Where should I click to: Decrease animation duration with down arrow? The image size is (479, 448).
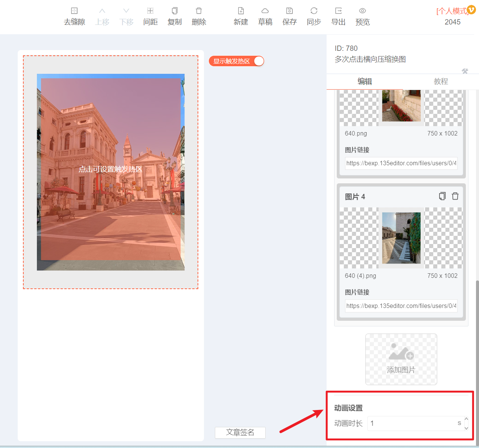pyautogui.click(x=467, y=428)
